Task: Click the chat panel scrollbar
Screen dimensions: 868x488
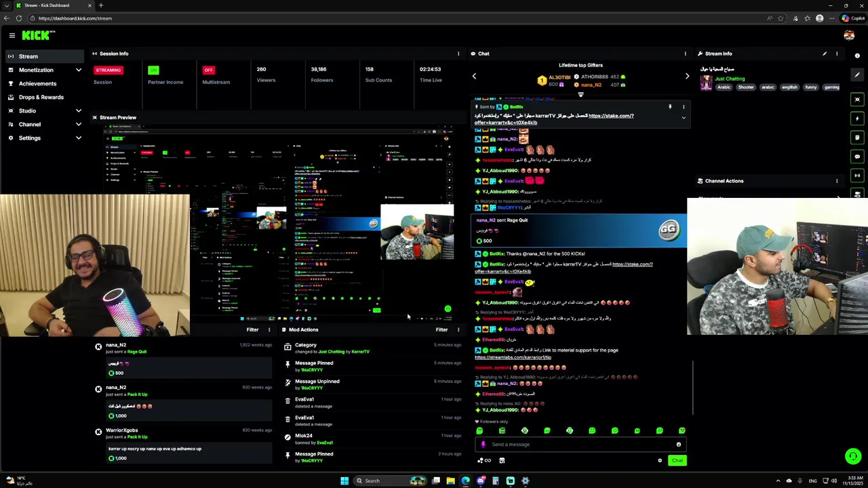Action: click(x=692, y=388)
